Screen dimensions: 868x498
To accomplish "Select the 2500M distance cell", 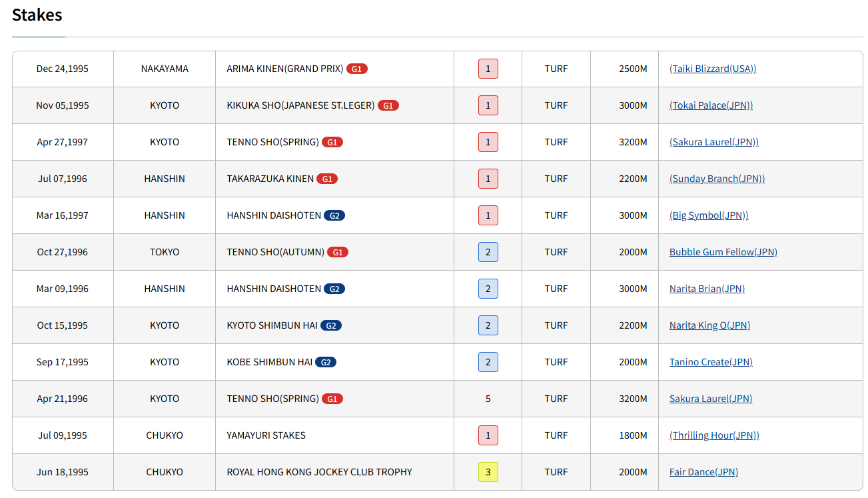I will 624,69.
